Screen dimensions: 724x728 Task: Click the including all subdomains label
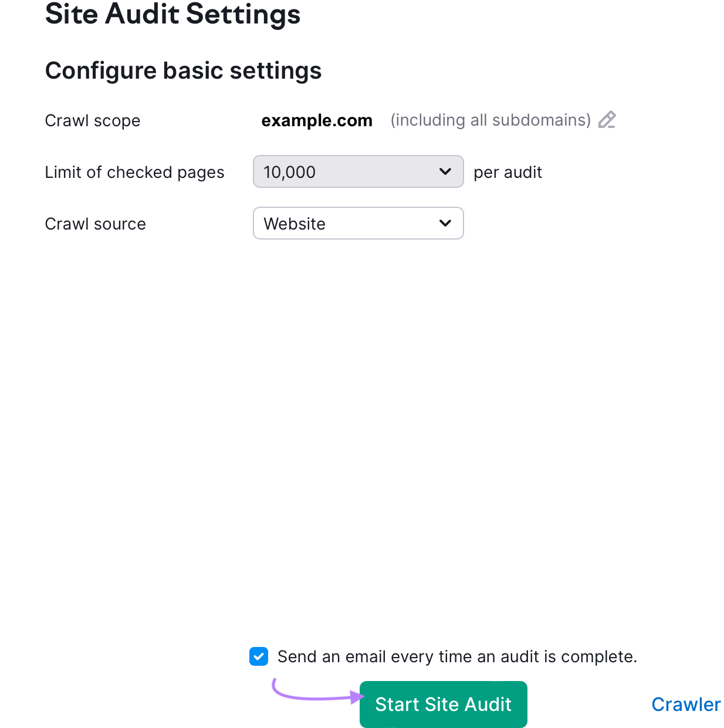click(490, 120)
